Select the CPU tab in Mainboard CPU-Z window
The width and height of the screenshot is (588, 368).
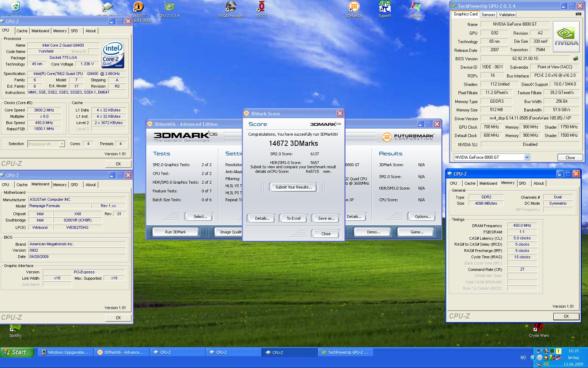coord(6,185)
